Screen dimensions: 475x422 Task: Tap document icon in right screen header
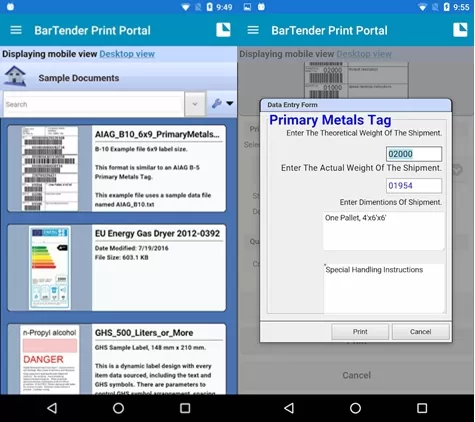[460, 30]
